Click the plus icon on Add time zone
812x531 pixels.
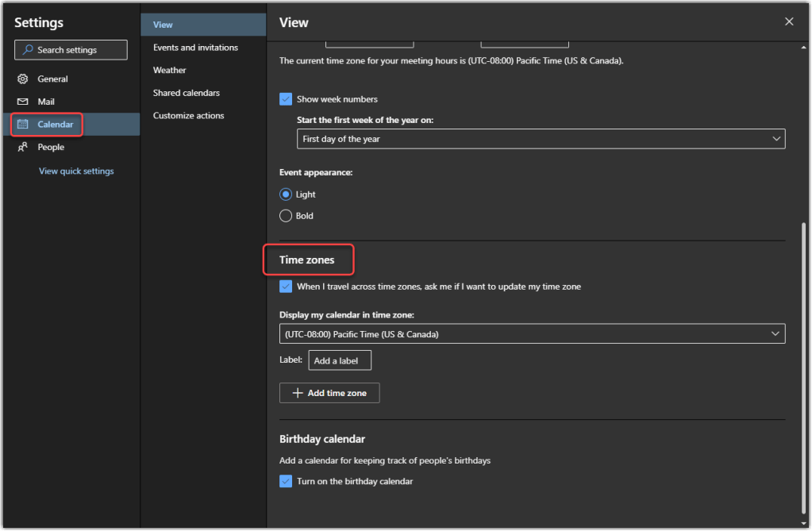298,393
